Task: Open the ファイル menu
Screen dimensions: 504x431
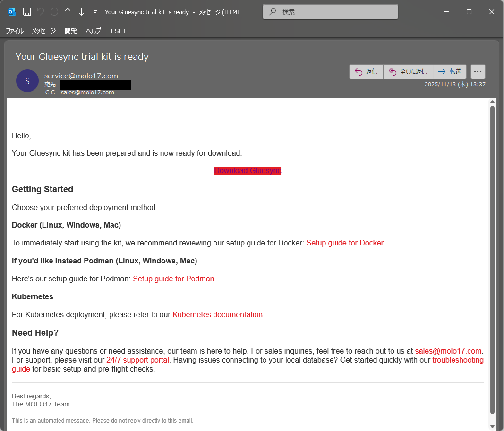Action: click(15, 31)
